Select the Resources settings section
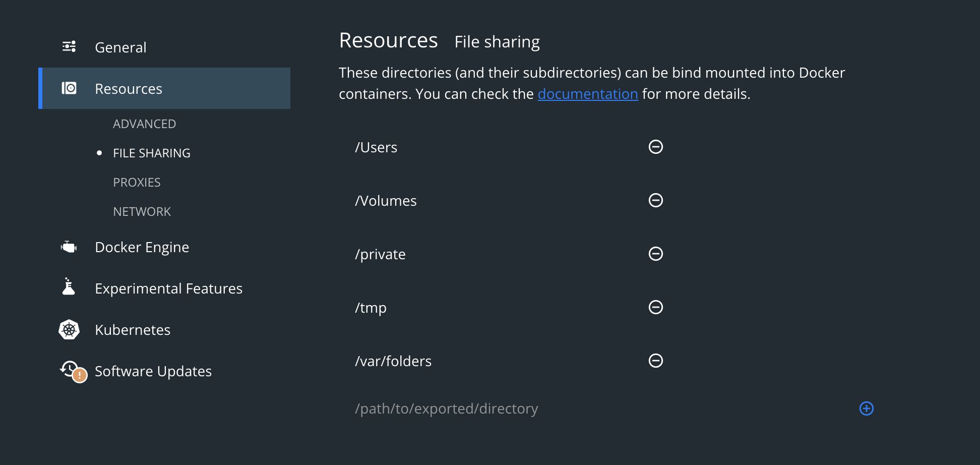This screenshot has height=465, width=980. pos(164,88)
